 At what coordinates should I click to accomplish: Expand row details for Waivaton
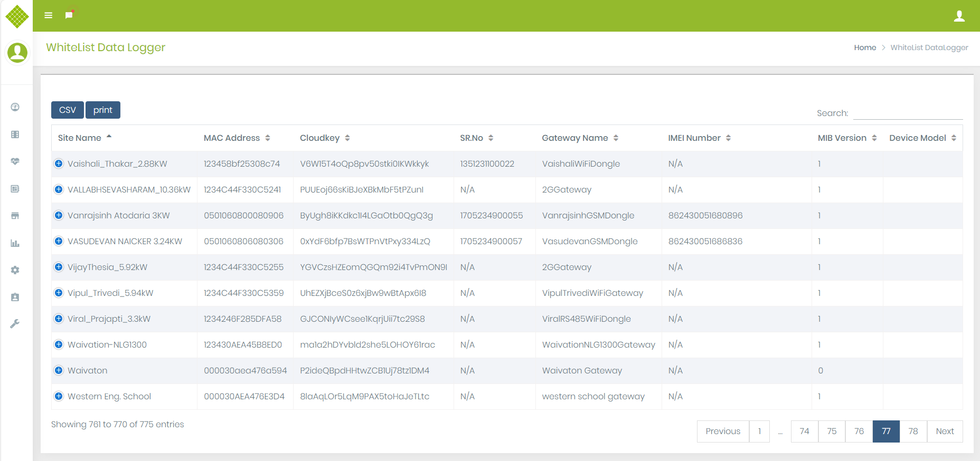59,370
